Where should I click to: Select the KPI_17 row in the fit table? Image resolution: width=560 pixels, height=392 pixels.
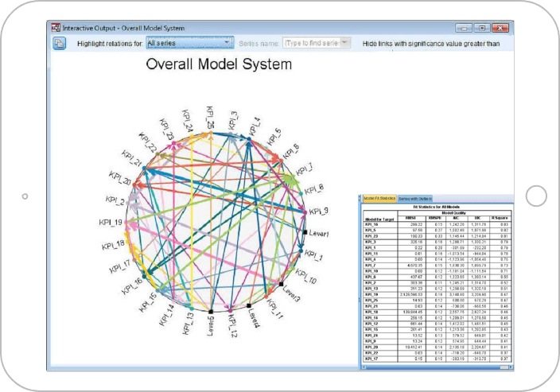[437, 359]
